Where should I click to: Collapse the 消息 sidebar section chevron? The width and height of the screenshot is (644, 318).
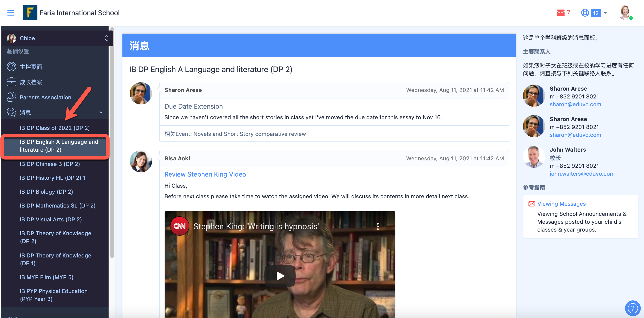pos(101,112)
